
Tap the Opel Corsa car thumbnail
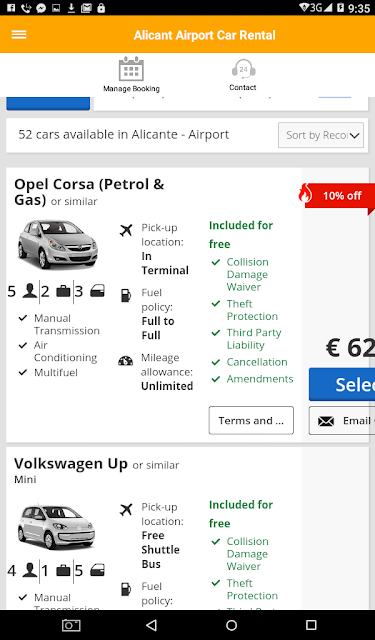point(58,244)
